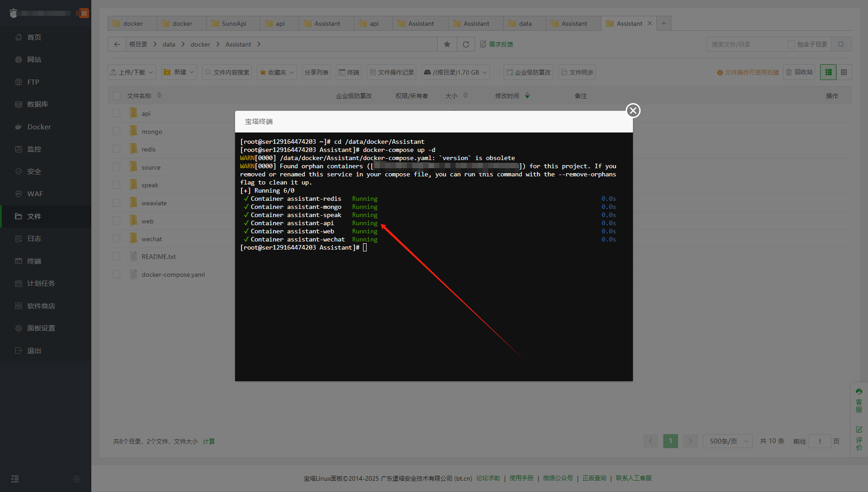Close the active Assistant tab
This screenshot has height=492, width=868.
tap(650, 24)
